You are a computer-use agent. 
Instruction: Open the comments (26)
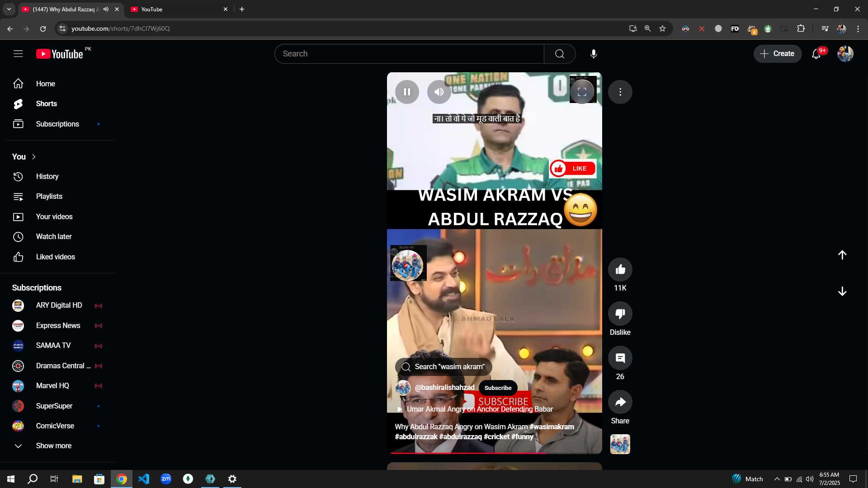point(620,358)
